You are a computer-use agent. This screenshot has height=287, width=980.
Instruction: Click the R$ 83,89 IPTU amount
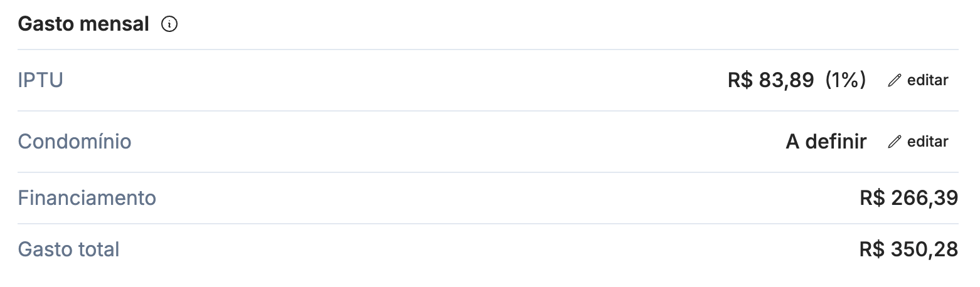771,80
